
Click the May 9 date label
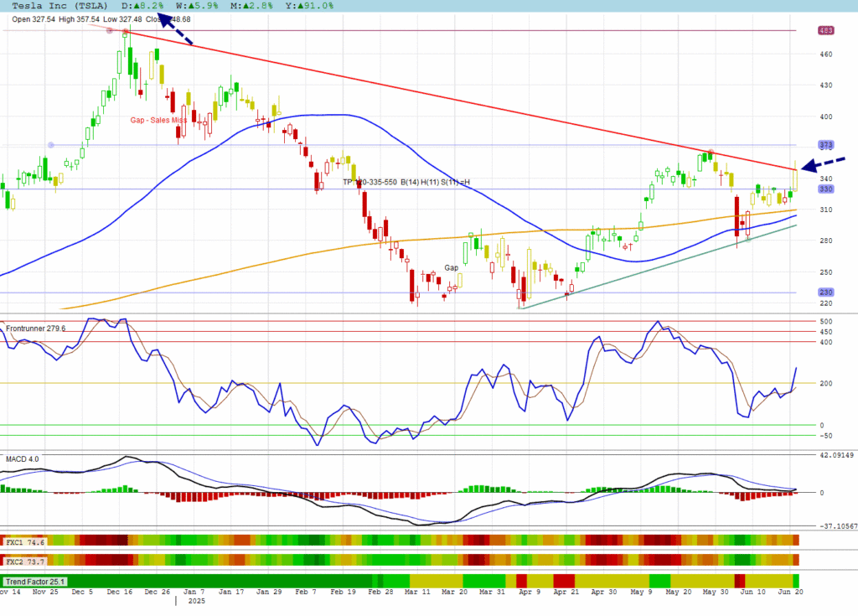click(x=641, y=592)
